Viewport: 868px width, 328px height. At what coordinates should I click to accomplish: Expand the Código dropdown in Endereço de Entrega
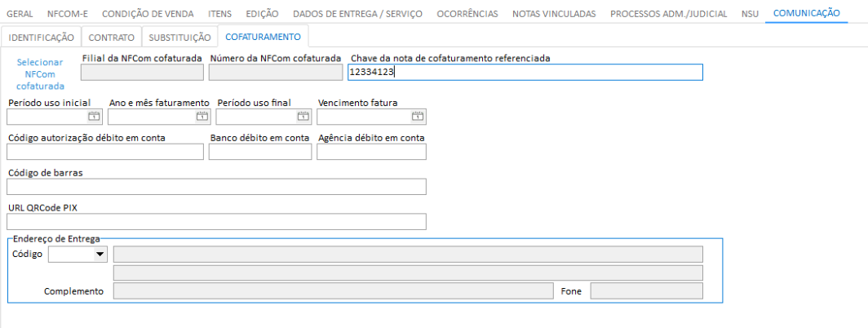click(100, 255)
